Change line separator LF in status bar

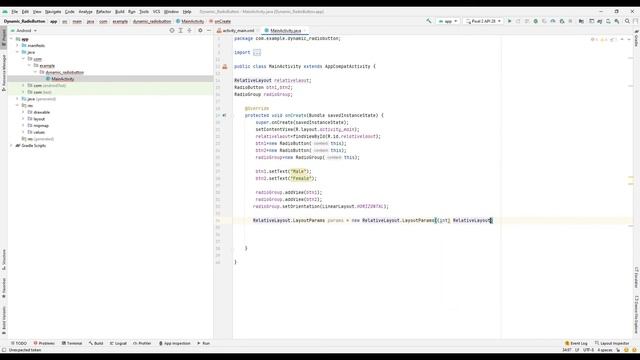pos(577,350)
